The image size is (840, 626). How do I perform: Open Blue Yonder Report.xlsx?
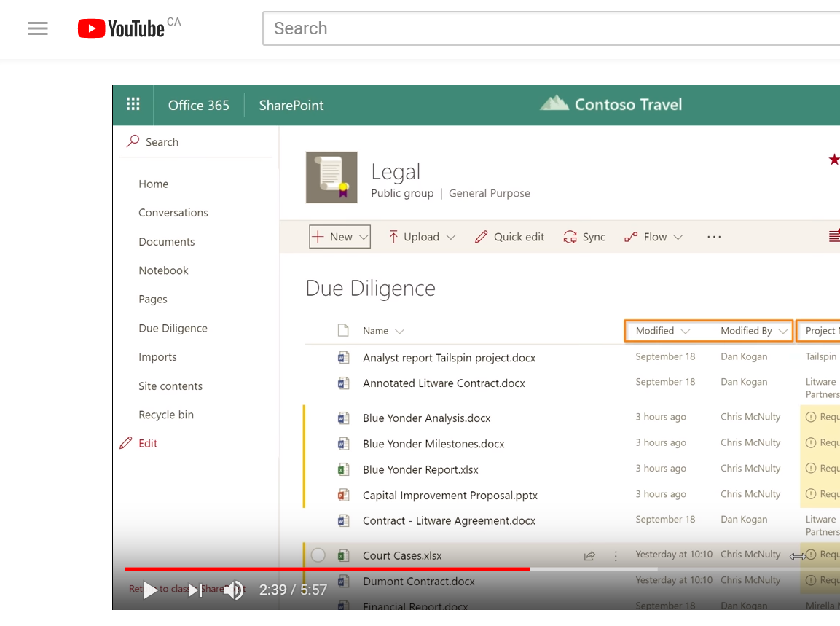[x=420, y=469]
